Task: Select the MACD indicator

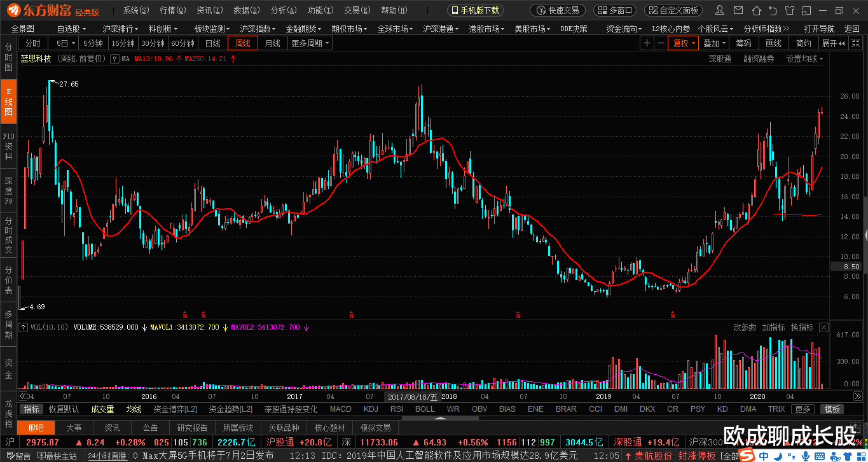Action: coord(340,409)
